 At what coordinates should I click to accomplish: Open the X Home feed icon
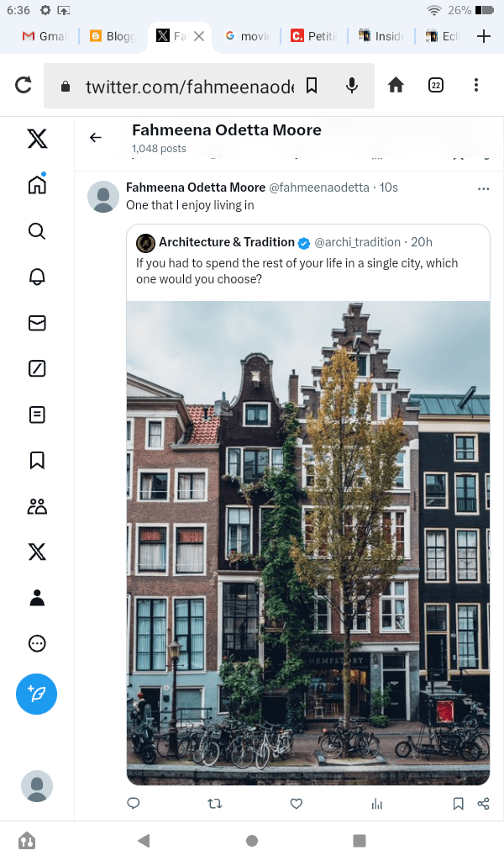click(37, 185)
